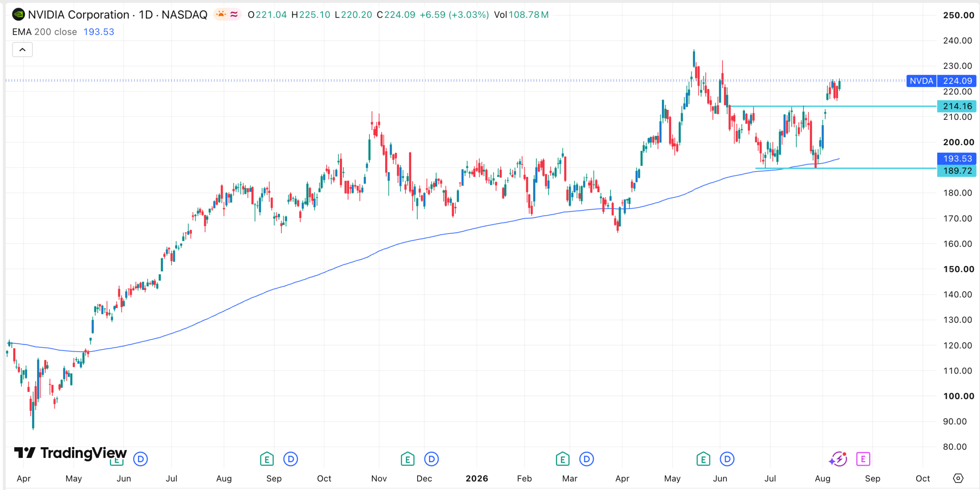
Task: Click the 100.00 price axis label
Action: [958, 396]
